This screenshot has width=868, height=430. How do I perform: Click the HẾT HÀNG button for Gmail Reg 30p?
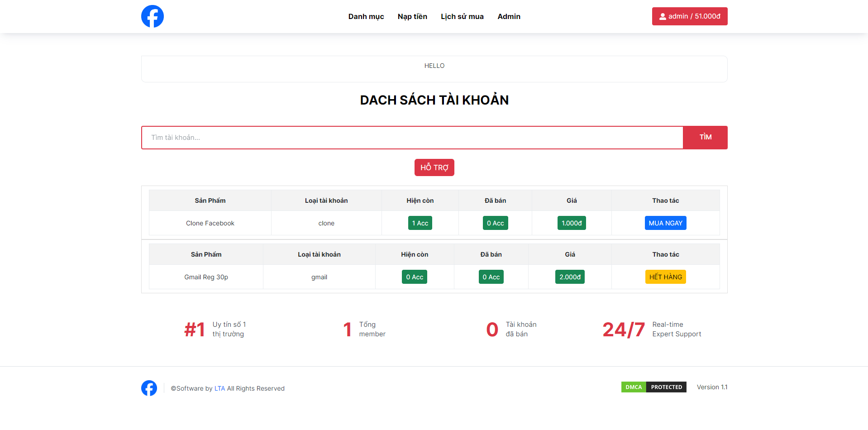tap(665, 277)
